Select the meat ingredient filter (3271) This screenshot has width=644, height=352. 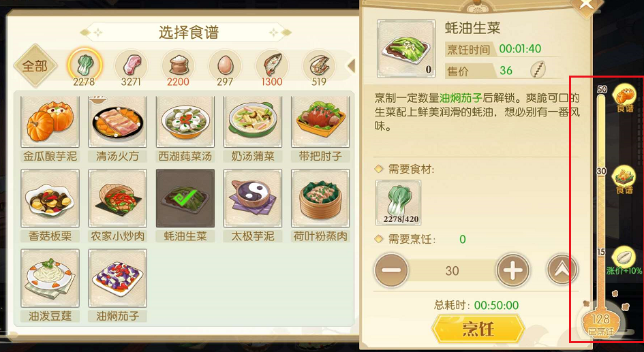coord(131,65)
